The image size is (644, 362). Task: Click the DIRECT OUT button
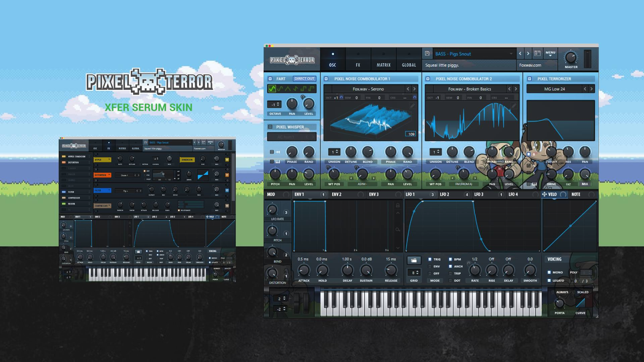[x=305, y=78]
